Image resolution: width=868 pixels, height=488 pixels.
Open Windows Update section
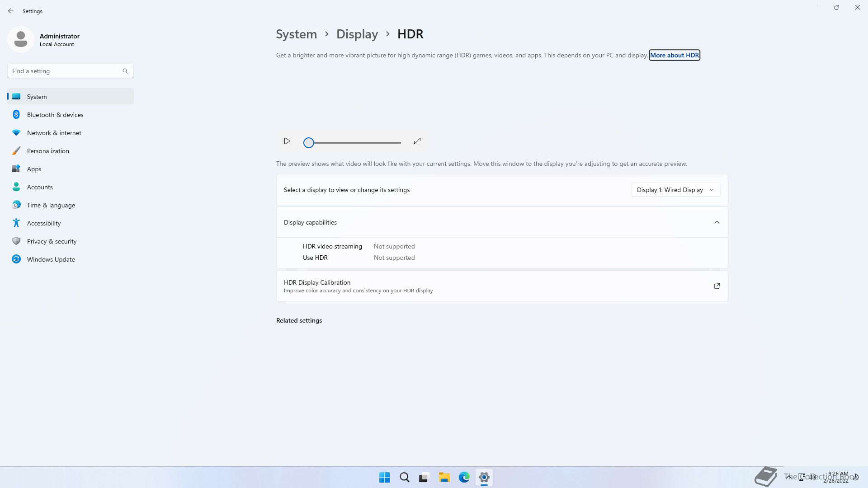51,259
